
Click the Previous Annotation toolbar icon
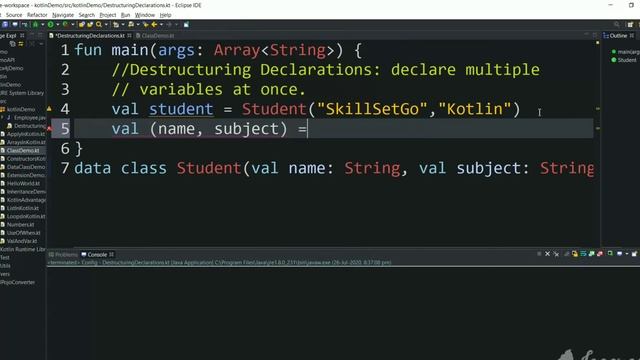tap(131, 24)
